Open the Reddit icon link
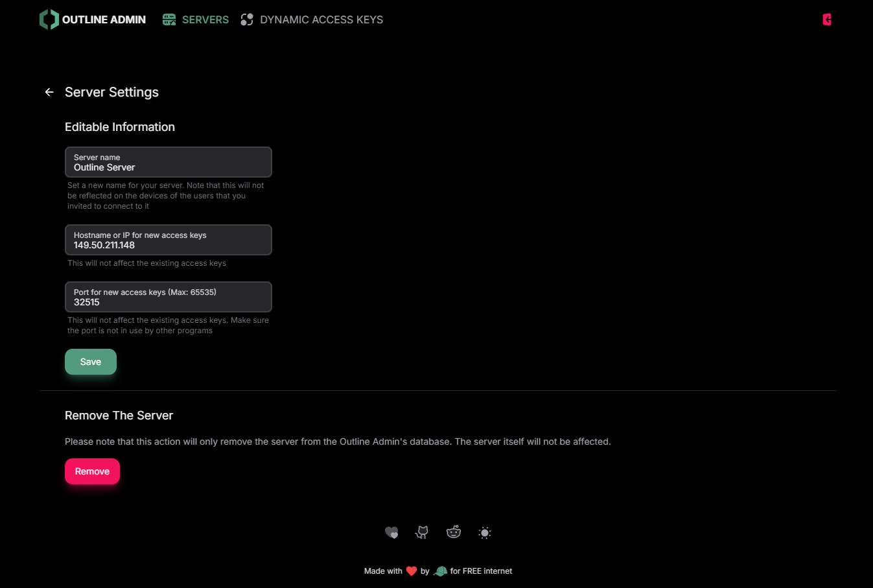The image size is (873, 588). point(454,532)
